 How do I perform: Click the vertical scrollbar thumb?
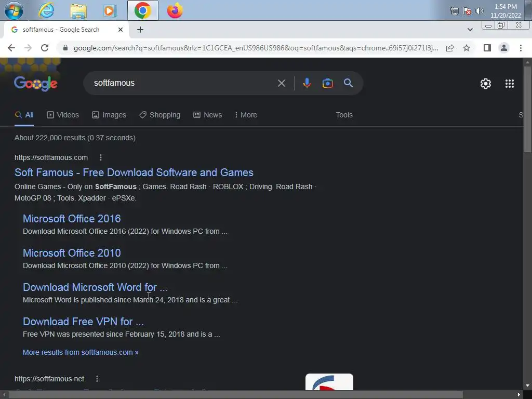[527, 109]
